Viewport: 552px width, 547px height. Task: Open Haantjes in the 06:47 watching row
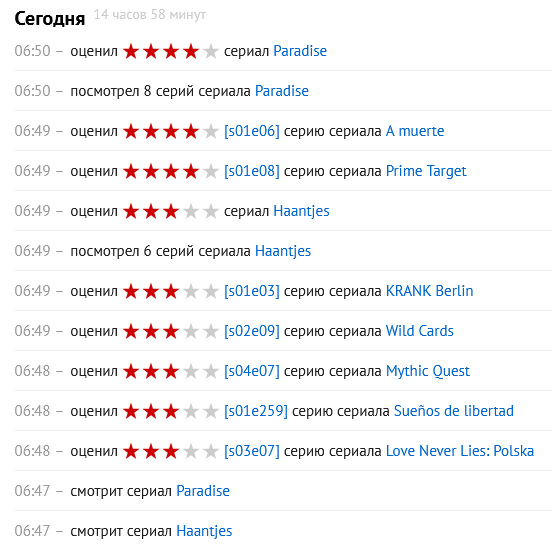coord(204,531)
